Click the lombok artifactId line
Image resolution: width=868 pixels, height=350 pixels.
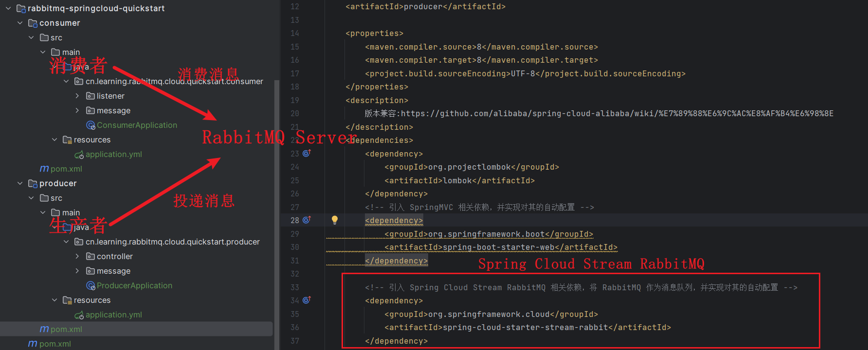pyautogui.click(x=460, y=180)
